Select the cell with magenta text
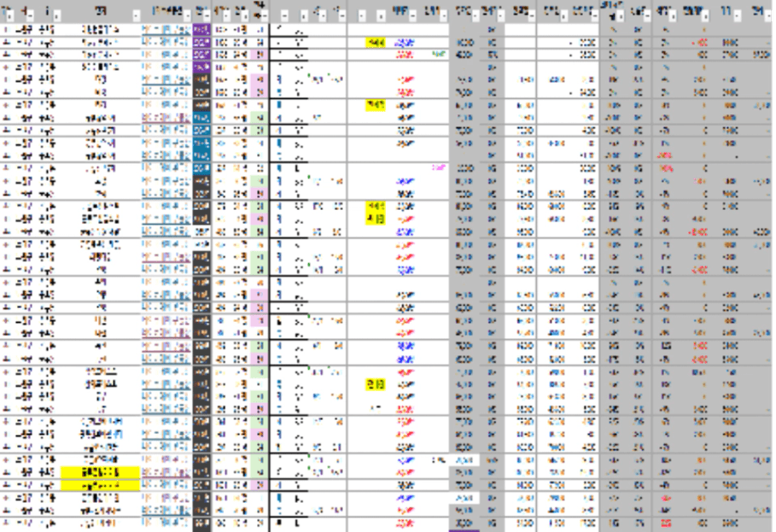Image resolution: width=776 pixels, height=532 pixels. click(x=437, y=168)
